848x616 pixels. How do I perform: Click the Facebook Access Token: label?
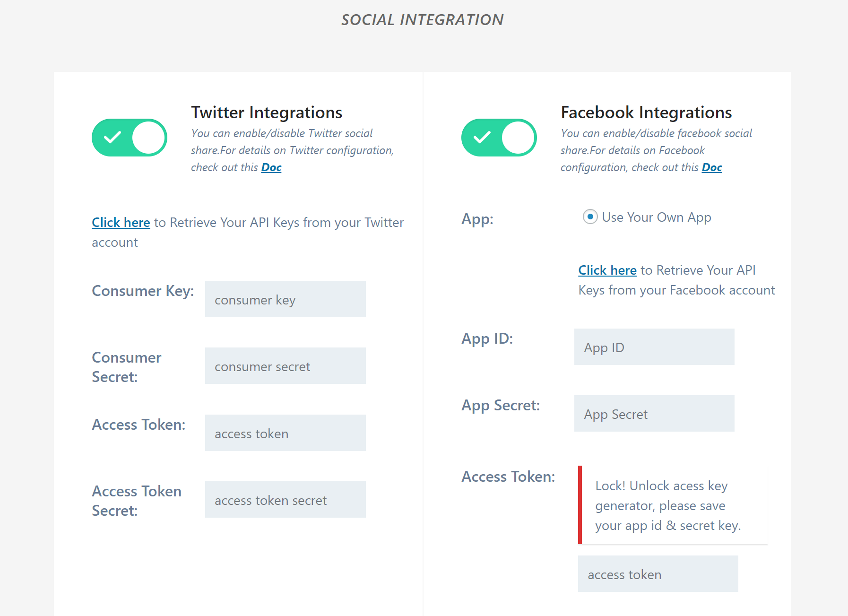pos(508,477)
